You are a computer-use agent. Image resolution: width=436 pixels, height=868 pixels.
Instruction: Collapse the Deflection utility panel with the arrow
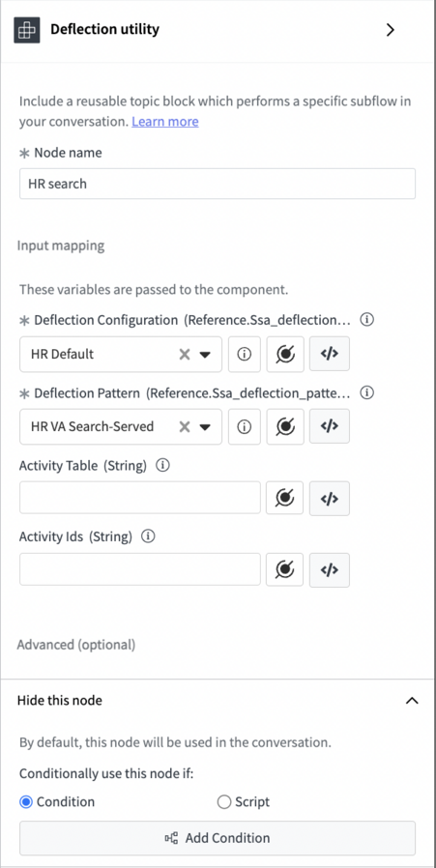(x=391, y=30)
